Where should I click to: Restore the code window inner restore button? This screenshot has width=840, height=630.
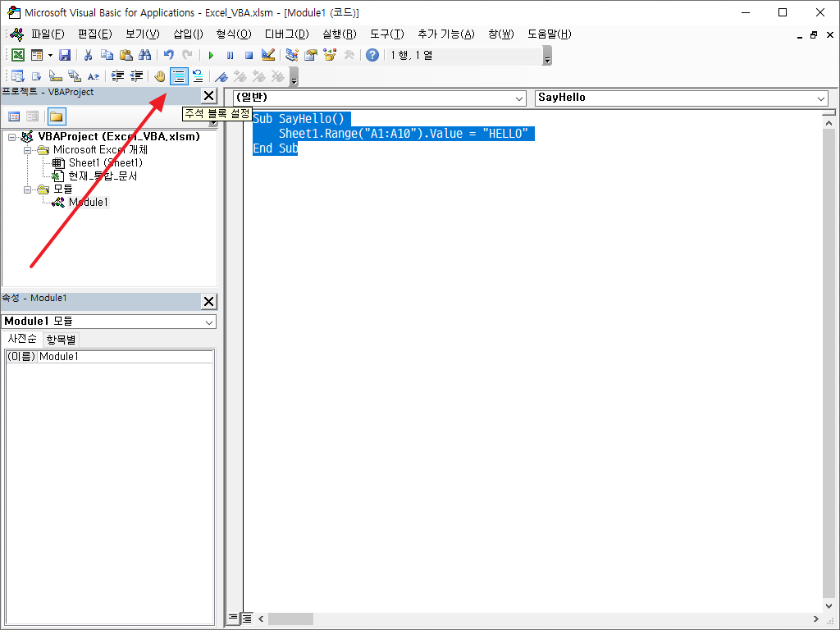(814, 34)
